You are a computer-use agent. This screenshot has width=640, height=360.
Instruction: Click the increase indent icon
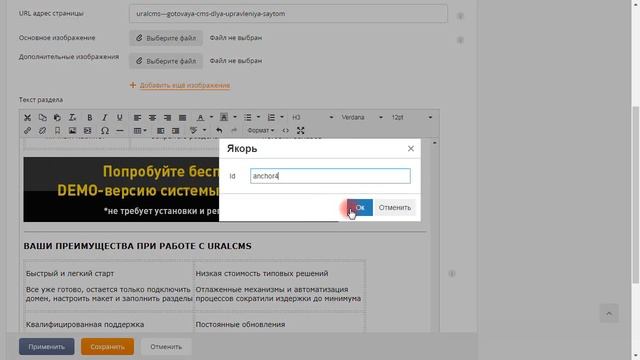(x=176, y=131)
